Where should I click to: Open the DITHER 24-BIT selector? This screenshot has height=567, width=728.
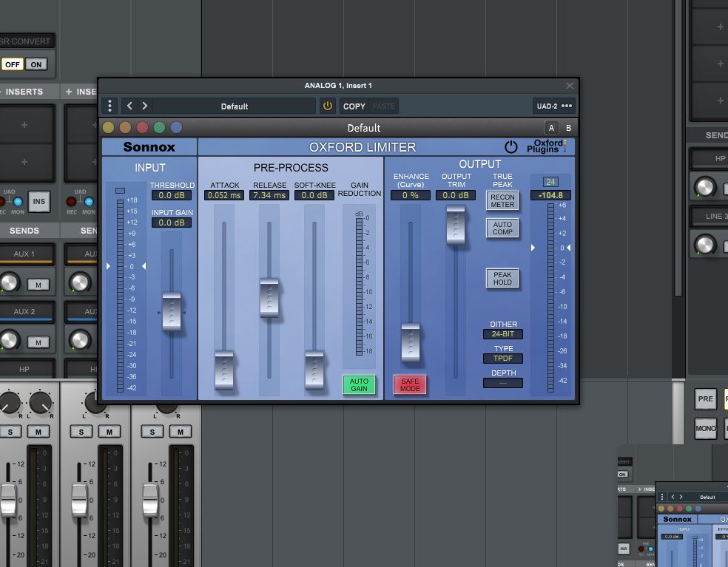(x=503, y=334)
